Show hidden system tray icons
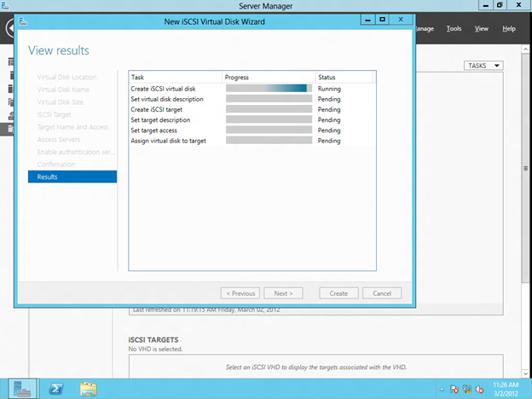532x399 pixels. click(442, 389)
